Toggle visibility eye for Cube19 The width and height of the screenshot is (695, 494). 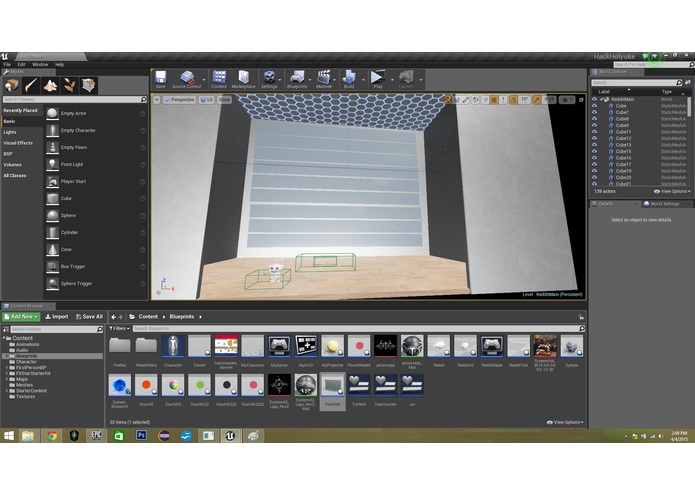pos(594,171)
